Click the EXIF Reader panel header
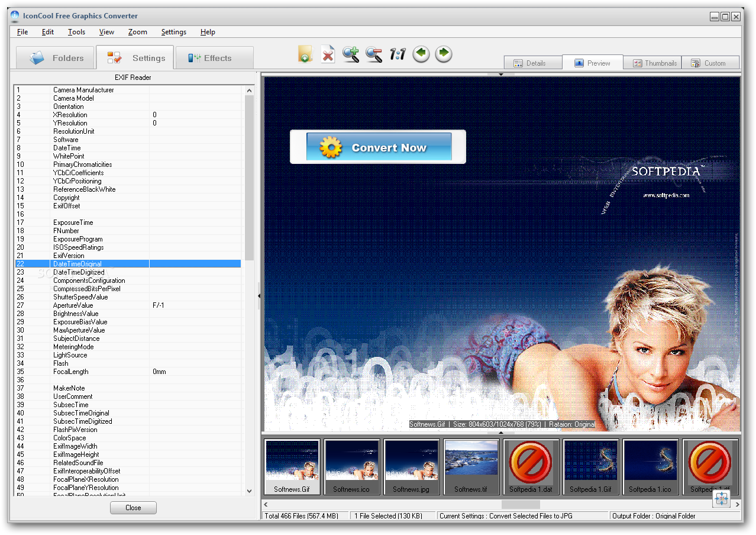The height and width of the screenshot is (535, 756). click(133, 78)
